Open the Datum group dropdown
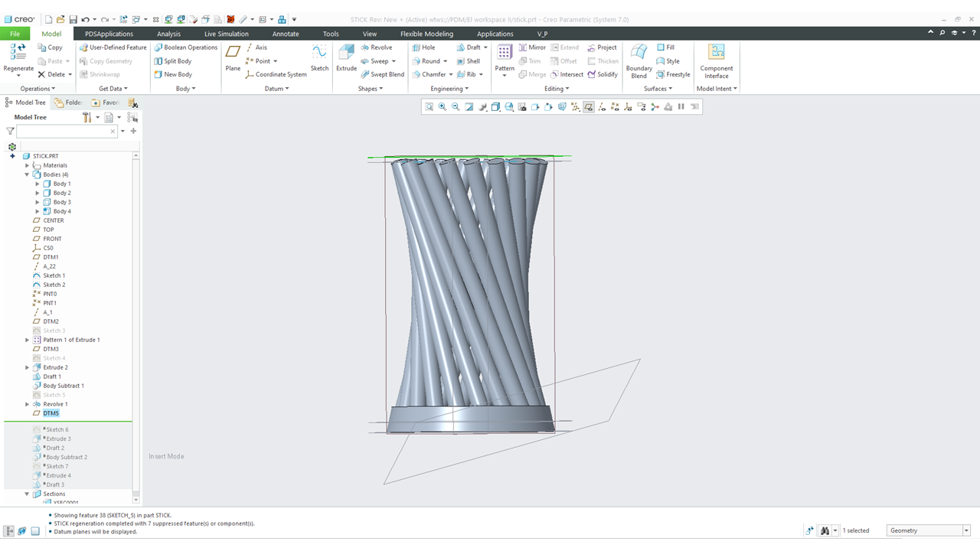This screenshot has width=980, height=551. point(276,89)
